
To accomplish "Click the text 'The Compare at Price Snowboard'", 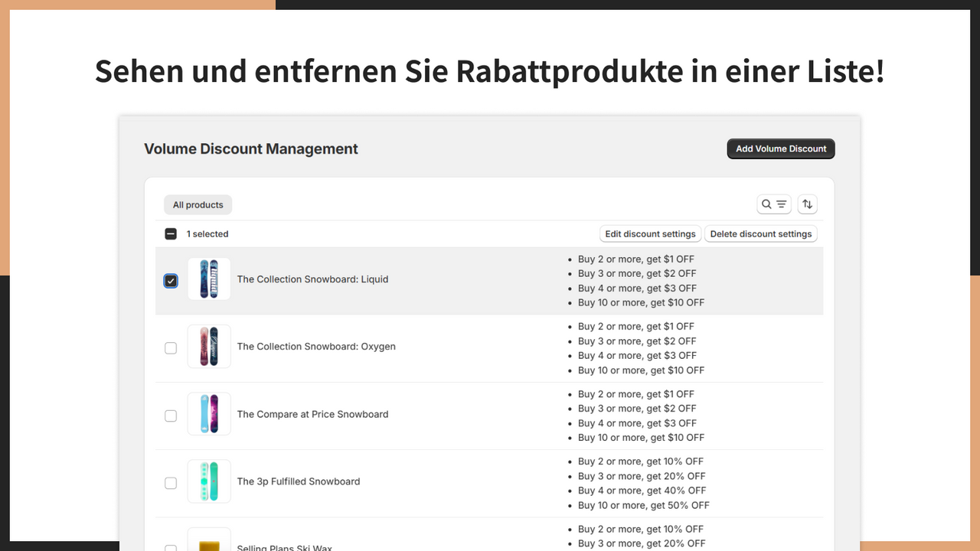I will pos(312,414).
